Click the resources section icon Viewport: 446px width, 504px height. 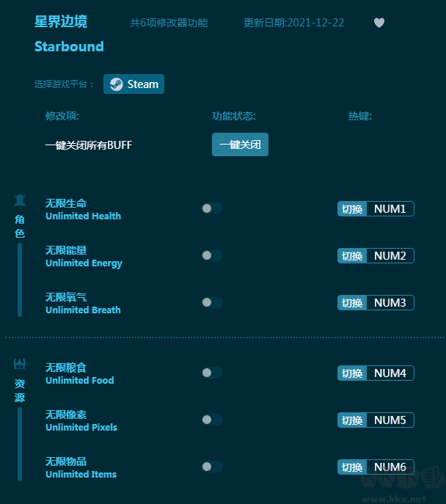[19, 364]
